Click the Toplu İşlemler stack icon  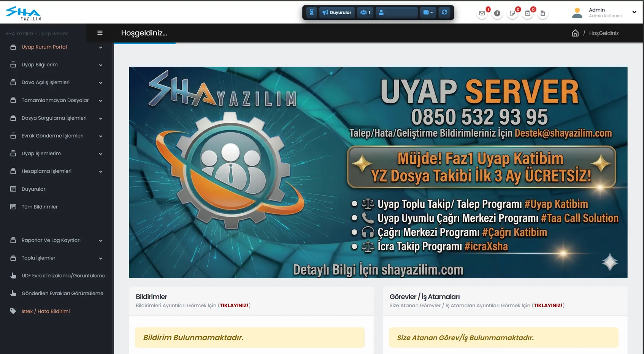tap(13, 258)
